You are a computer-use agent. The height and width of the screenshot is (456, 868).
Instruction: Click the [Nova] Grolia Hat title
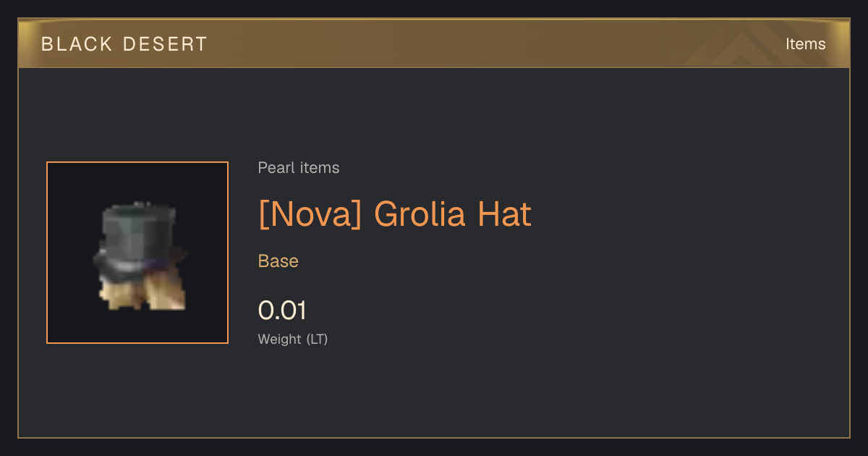click(x=395, y=214)
